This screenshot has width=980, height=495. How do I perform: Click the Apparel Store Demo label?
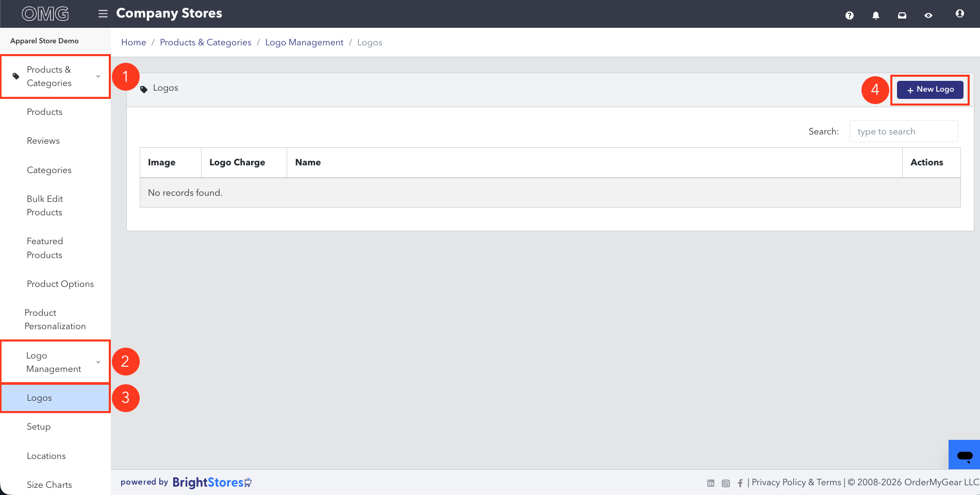click(44, 41)
